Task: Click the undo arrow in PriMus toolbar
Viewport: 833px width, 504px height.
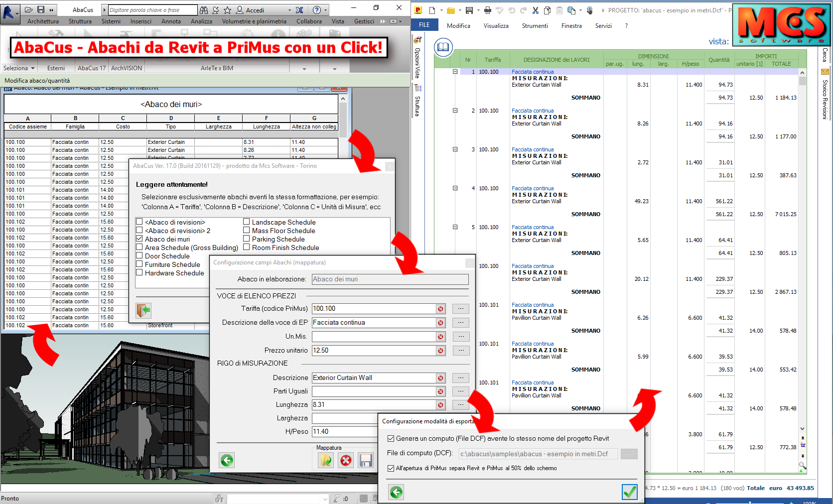Action: point(512,10)
